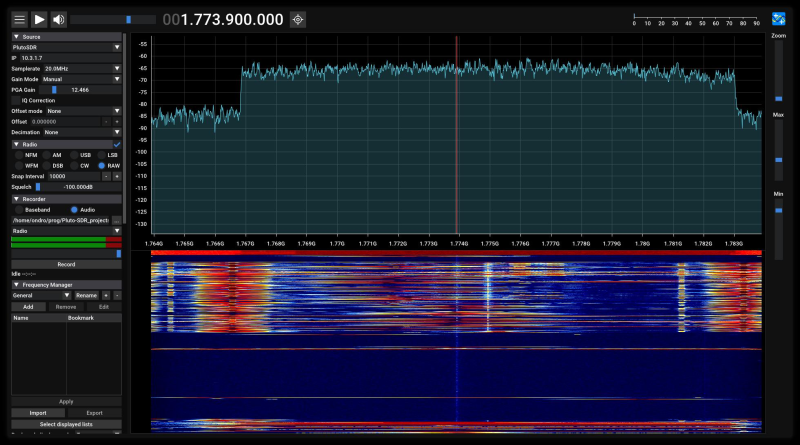Increase the Snap Interval with plus
This screenshot has width=800, height=445.
[x=117, y=177]
